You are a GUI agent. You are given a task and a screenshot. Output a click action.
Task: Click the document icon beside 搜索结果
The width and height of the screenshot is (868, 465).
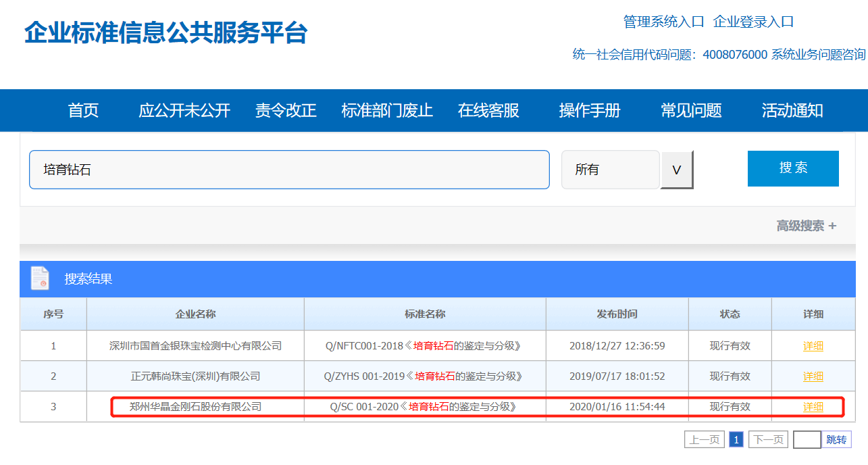pyautogui.click(x=40, y=278)
